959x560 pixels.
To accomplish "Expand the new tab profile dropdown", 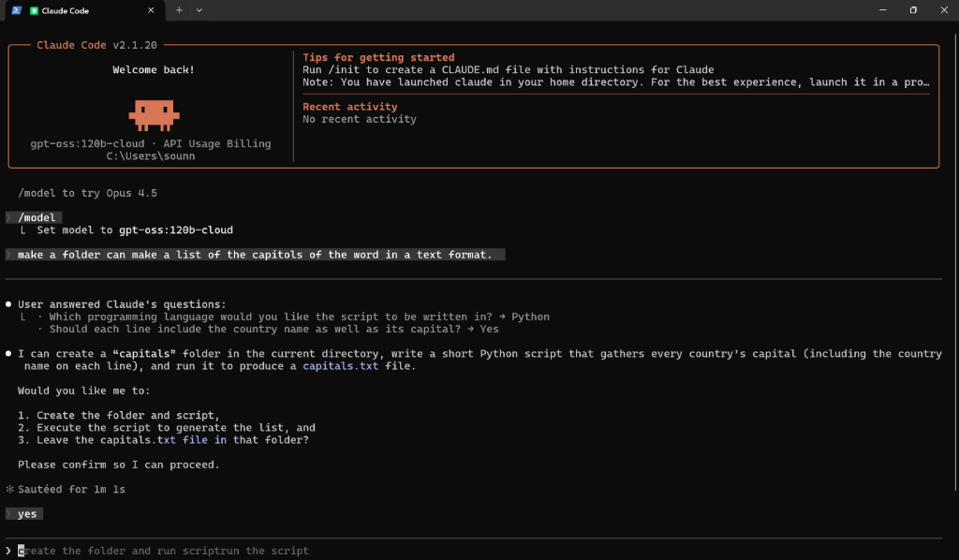I will coord(199,10).
